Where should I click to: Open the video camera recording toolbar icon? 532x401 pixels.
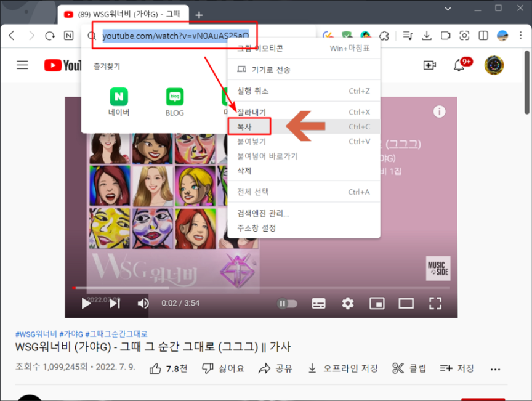click(445, 36)
